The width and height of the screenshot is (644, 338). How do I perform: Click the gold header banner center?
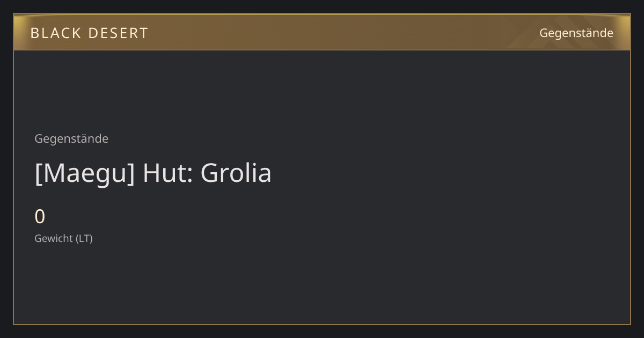[322, 32]
